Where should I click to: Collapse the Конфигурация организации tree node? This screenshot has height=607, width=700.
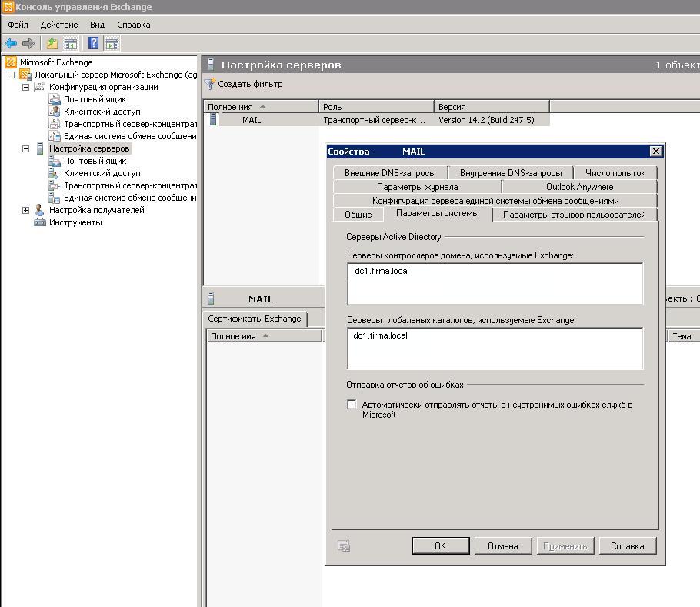(25, 87)
